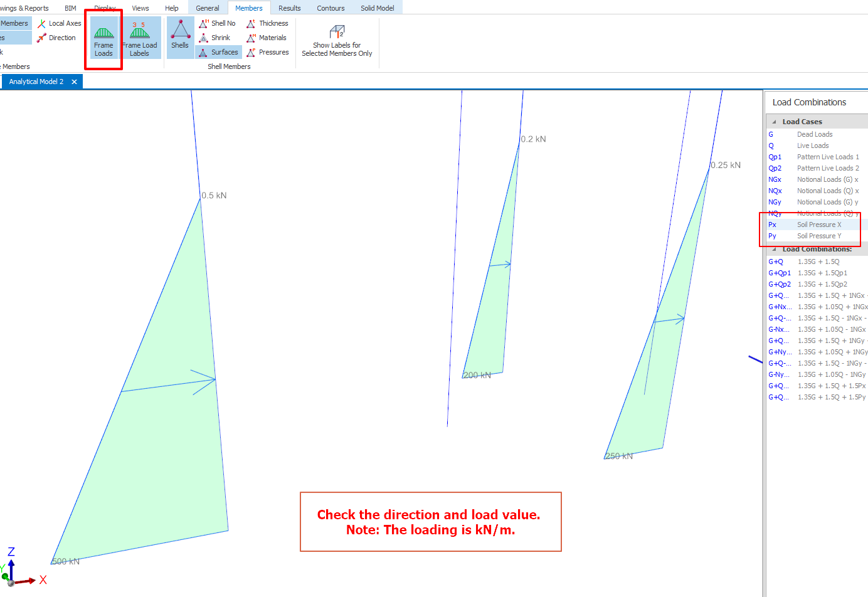Close the Analytical Model 2 tab
Image resolution: width=868 pixels, height=597 pixels.
point(74,81)
